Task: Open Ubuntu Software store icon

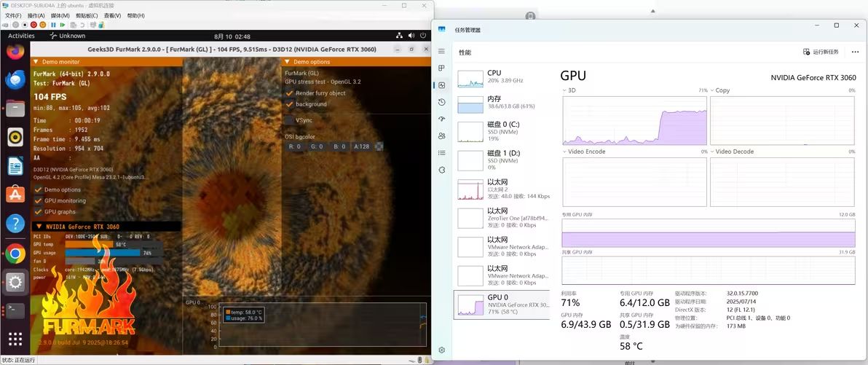Action: click(15, 195)
